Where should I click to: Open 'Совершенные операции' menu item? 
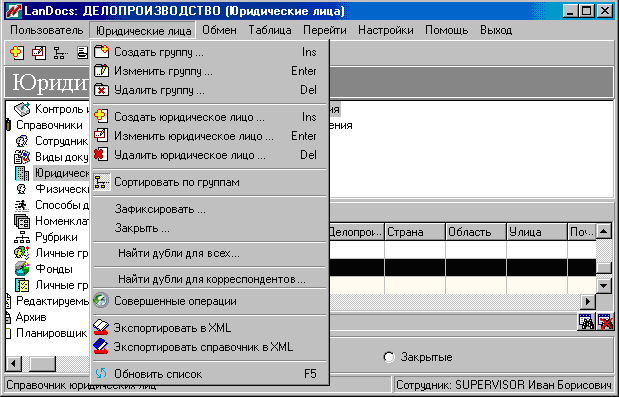click(x=210, y=301)
